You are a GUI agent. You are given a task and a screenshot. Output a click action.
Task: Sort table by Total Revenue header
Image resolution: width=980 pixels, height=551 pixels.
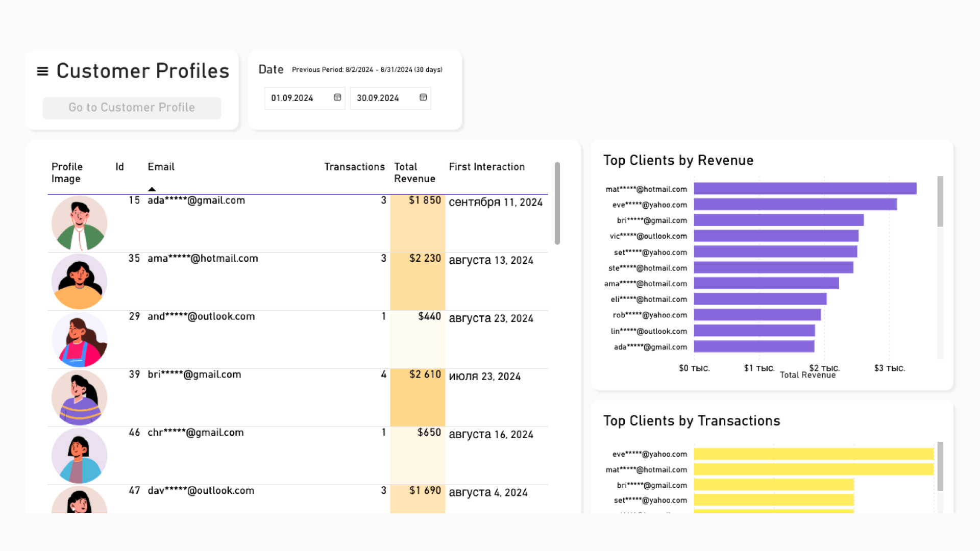point(414,172)
